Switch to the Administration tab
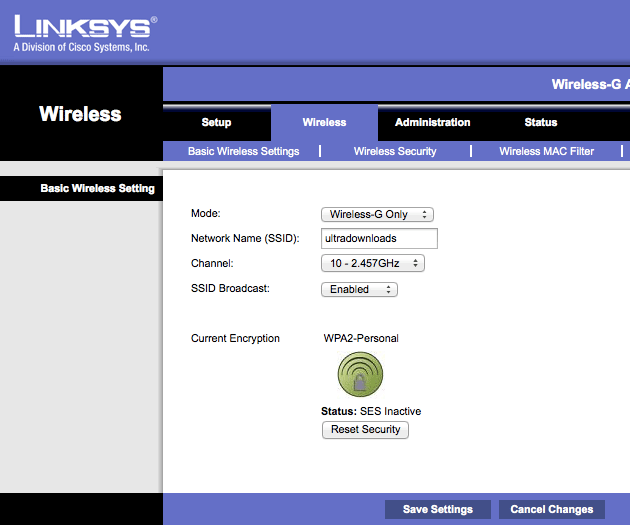The height and width of the screenshot is (525, 630). [x=432, y=122]
